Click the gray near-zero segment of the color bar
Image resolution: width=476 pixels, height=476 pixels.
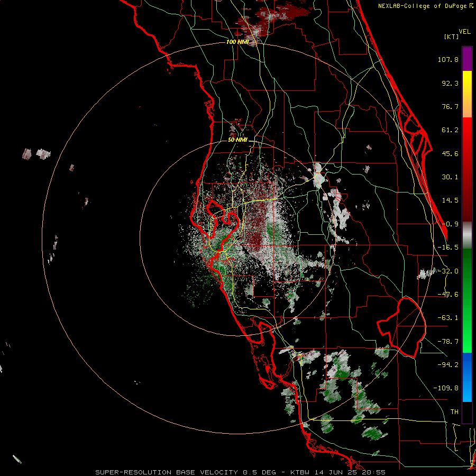(467, 235)
